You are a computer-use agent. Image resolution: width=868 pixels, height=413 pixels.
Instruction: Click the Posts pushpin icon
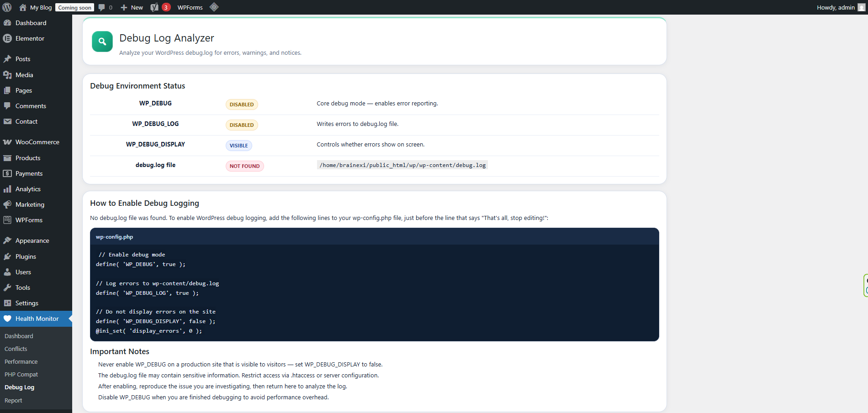tap(7, 58)
